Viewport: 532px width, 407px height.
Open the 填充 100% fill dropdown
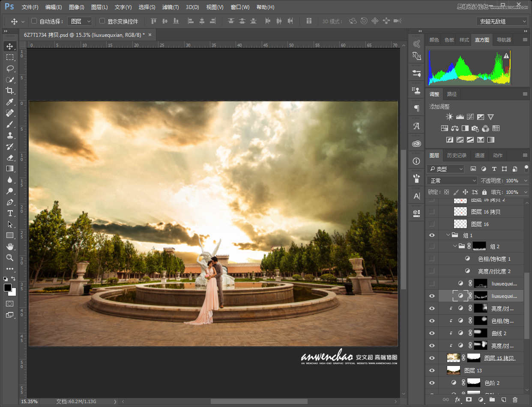pyautogui.click(x=526, y=192)
